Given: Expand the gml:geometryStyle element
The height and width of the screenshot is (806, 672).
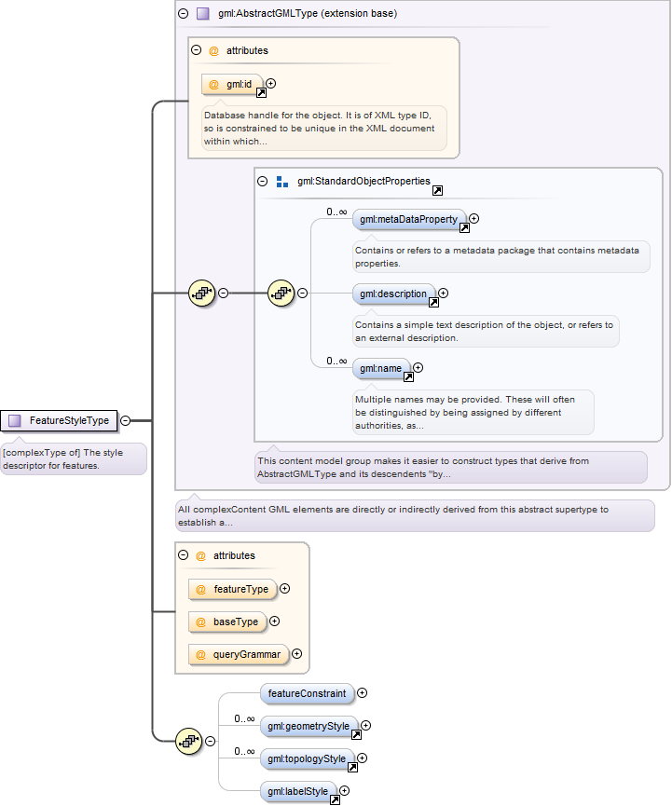Looking at the screenshot, I should (x=365, y=725).
